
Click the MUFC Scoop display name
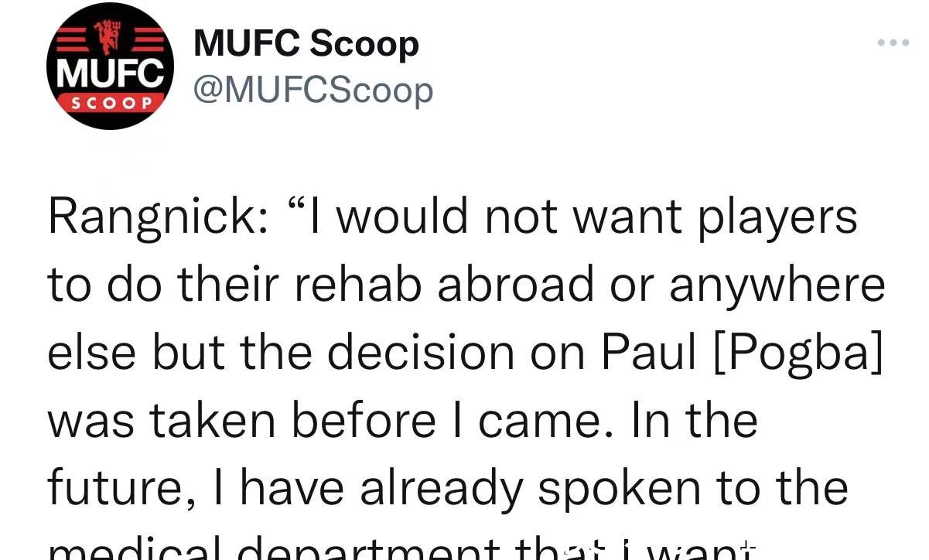coord(306,43)
